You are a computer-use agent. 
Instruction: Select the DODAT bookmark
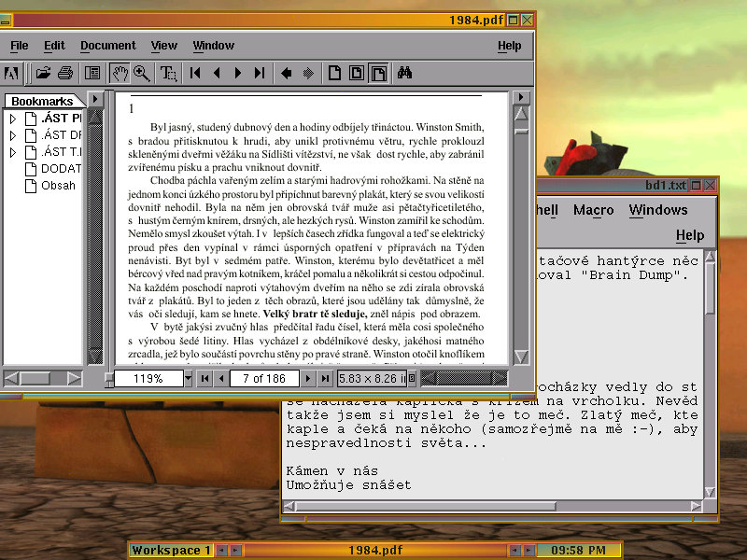[61, 169]
